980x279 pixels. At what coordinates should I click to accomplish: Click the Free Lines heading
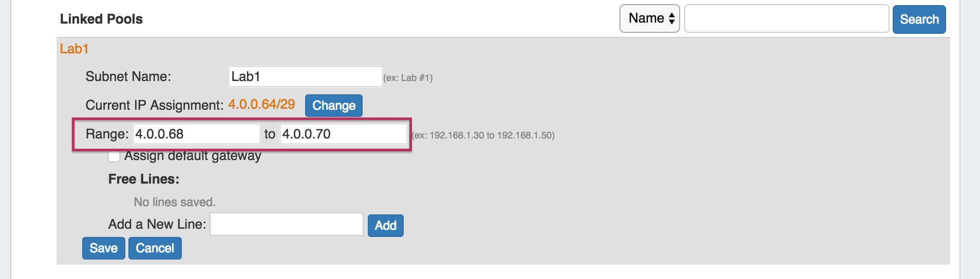coord(144,179)
